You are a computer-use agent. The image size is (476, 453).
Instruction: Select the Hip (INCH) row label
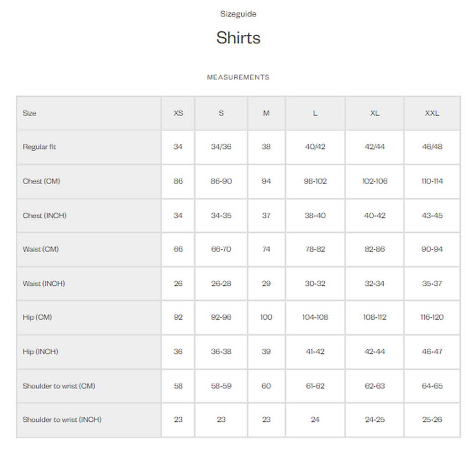(x=40, y=351)
